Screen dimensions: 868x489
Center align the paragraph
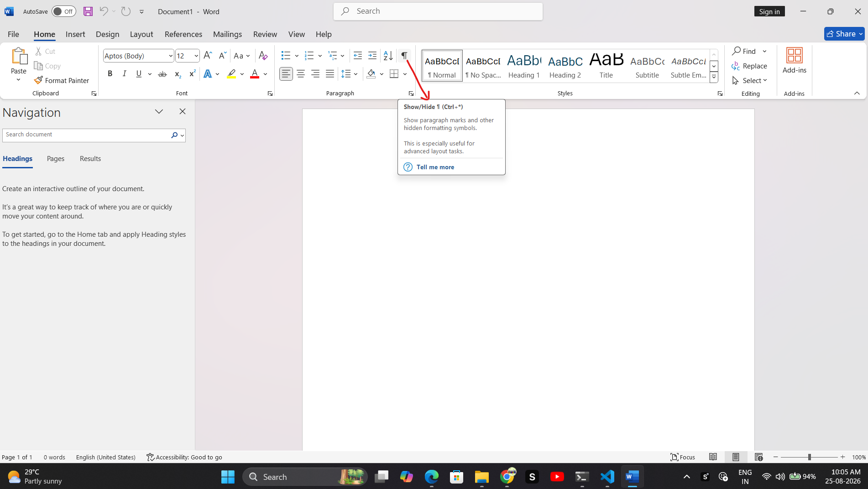coord(301,74)
